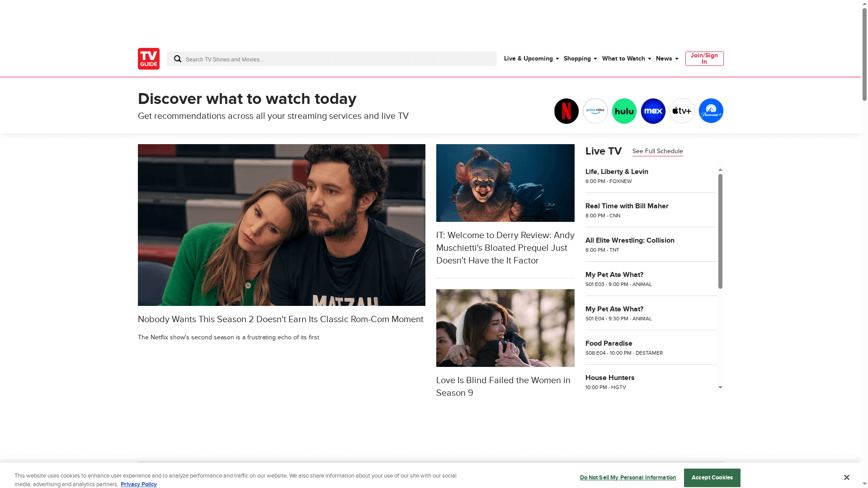Select the Netflix streaming icon

tap(566, 111)
